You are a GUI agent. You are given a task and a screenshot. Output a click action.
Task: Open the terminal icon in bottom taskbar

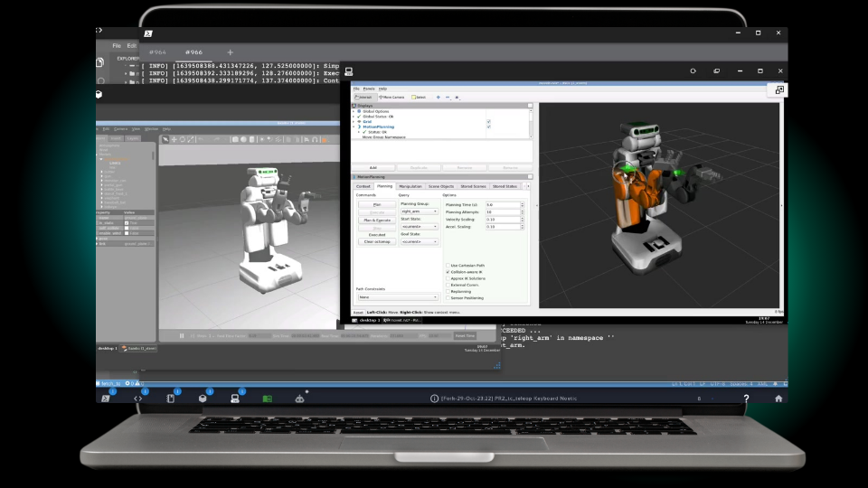pos(106,398)
